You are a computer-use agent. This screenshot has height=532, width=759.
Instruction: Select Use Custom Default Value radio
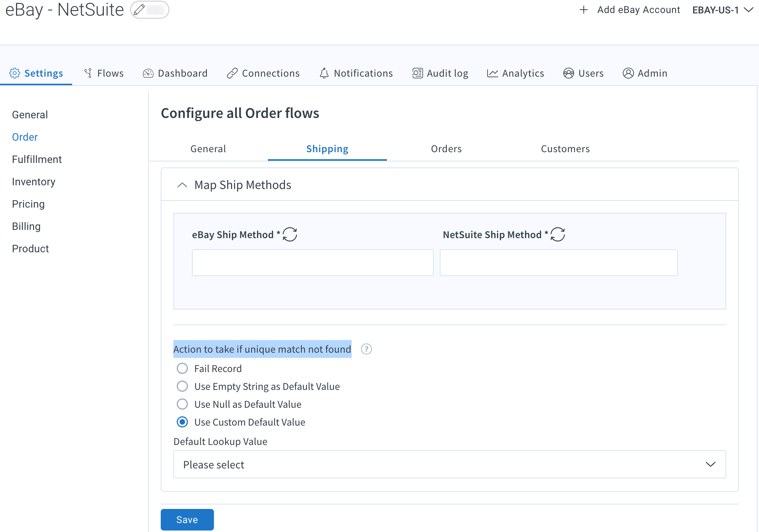point(182,422)
